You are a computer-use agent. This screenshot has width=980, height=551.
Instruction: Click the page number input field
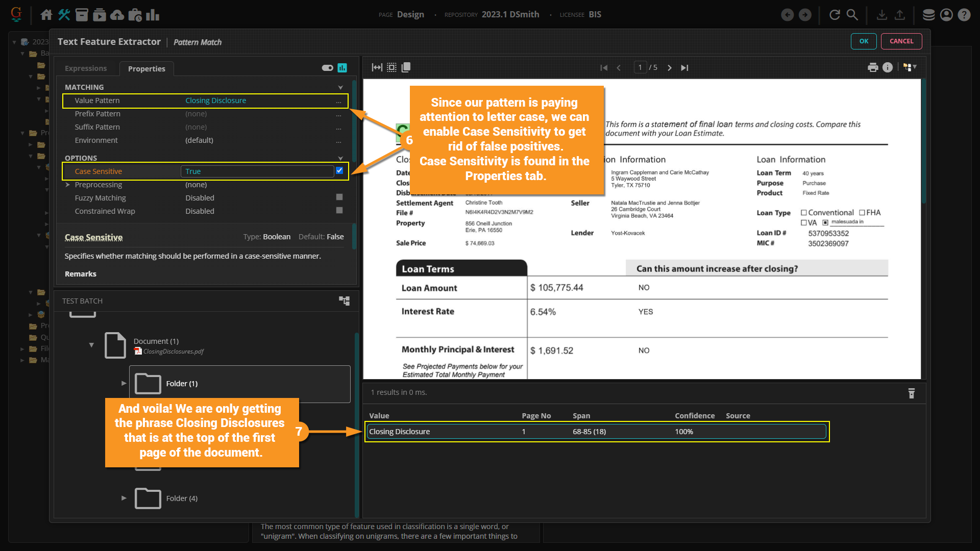coord(640,67)
